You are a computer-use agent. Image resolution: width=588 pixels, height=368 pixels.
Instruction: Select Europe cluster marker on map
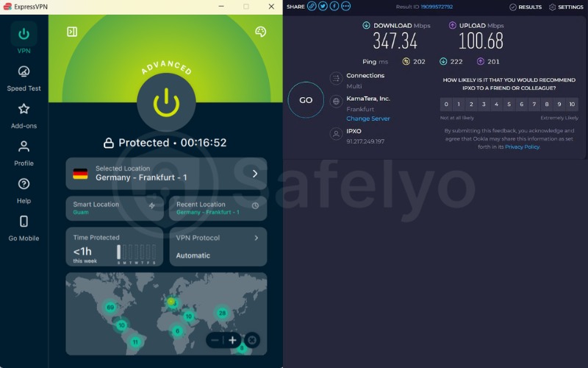pyautogui.click(x=172, y=302)
